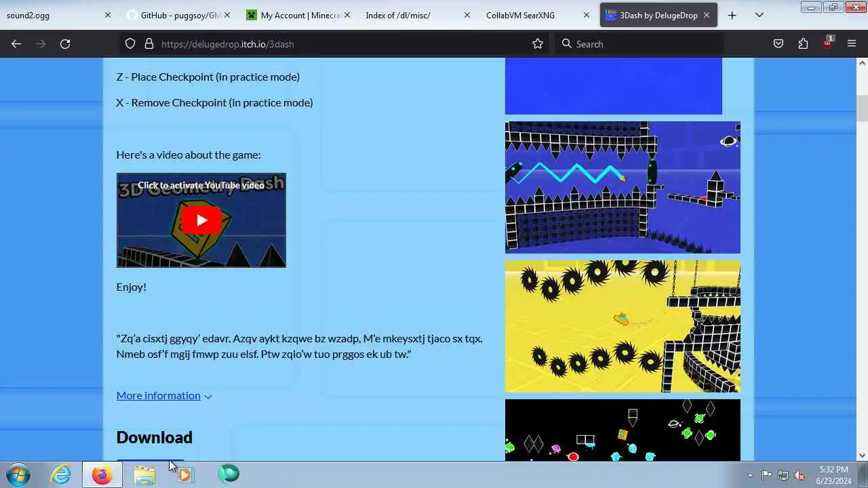Open the clock showing 5:32 PM
This screenshot has height=488, width=868.
pyautogui.click(x=833, y=475)
